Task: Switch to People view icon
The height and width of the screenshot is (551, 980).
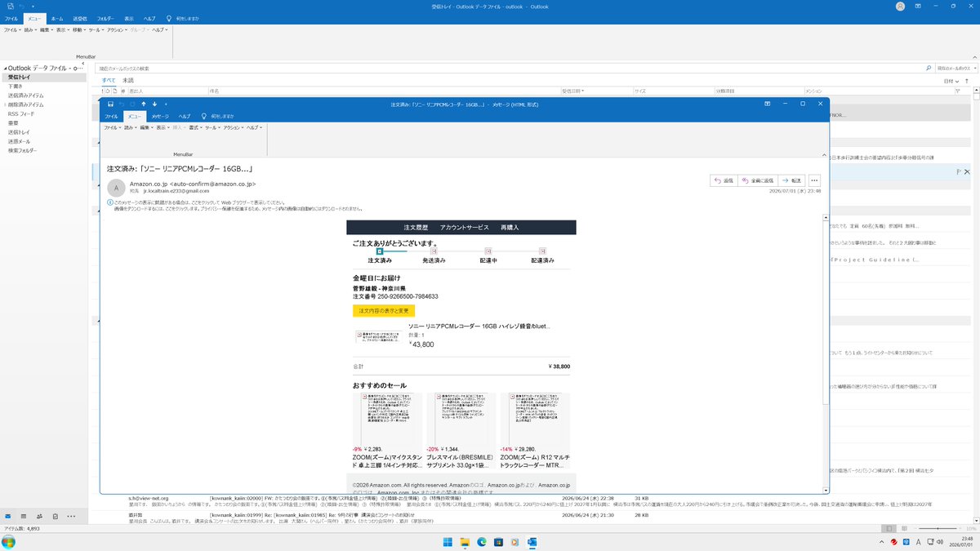Action: [x=39, y=517]
